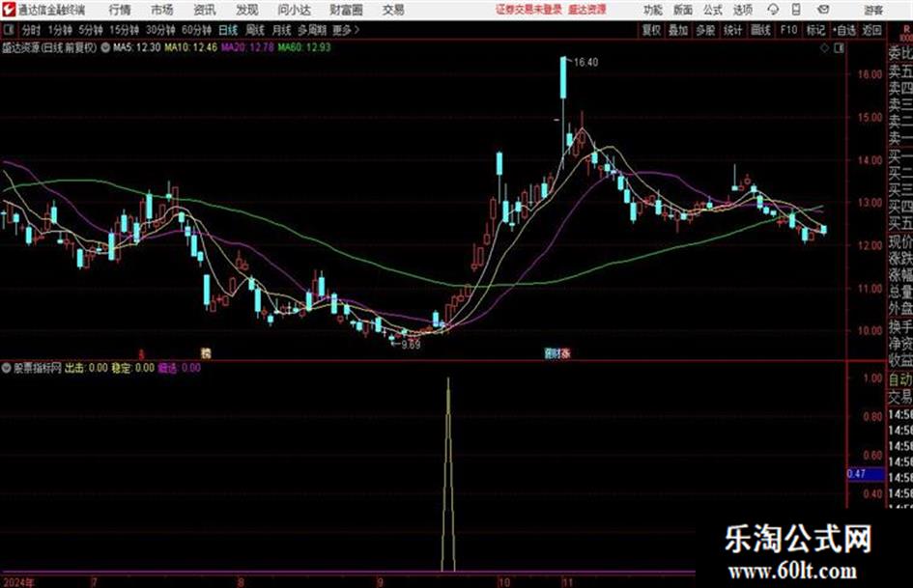Click the MA5: 12.30 indicator label
Viewport: 913px width, 588px height.
coord(137,47)
